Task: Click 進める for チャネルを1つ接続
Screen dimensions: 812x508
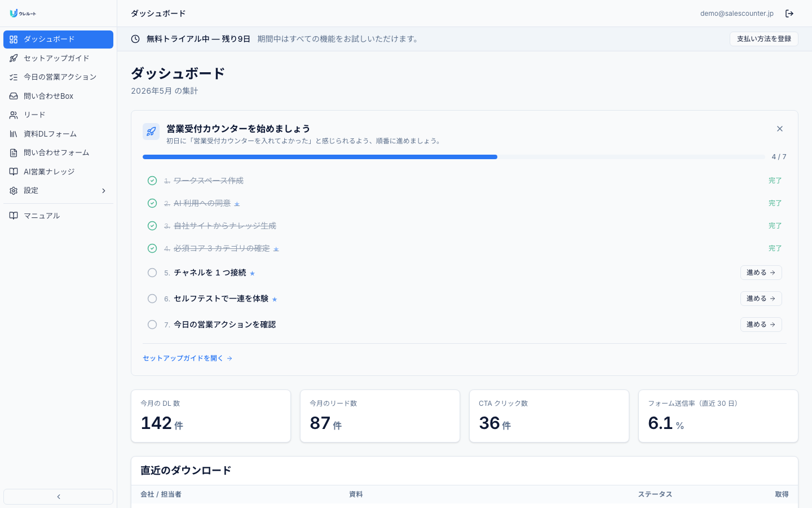Action: click(x=761, y=273)
